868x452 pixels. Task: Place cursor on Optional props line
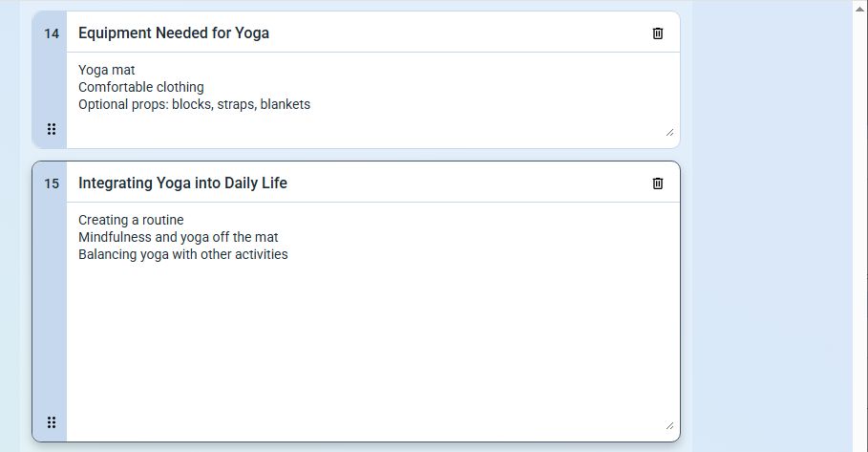194,105
